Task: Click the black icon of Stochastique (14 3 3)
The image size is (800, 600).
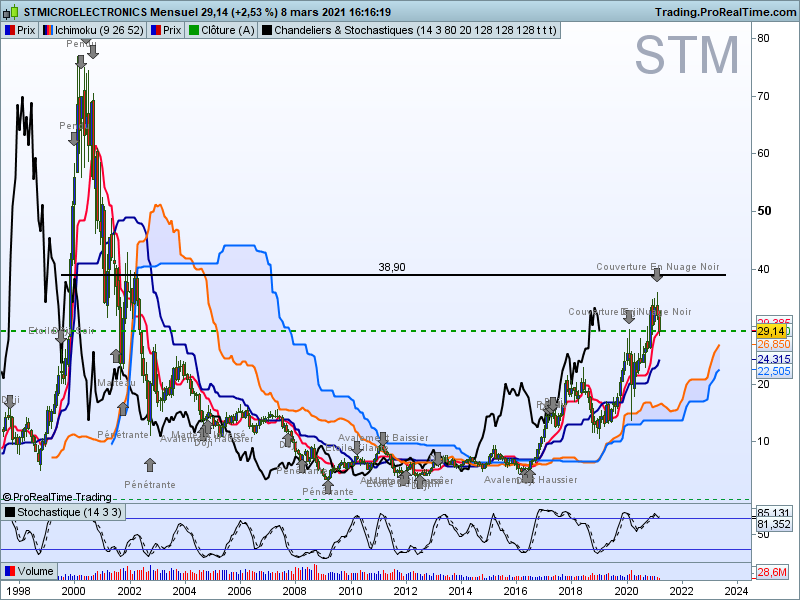Action: pos(10,512)
